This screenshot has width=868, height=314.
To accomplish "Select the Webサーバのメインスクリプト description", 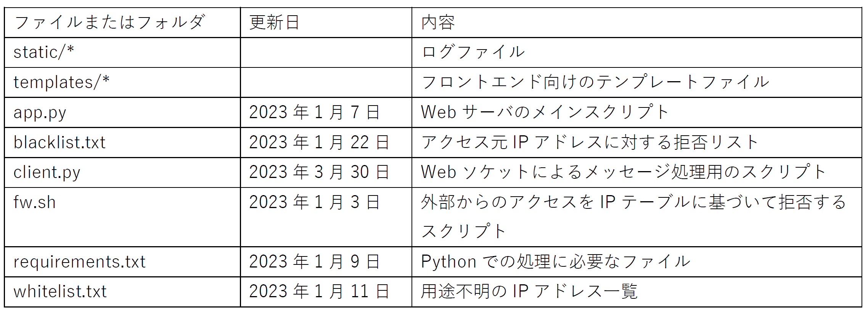I will tap(545, 112).
